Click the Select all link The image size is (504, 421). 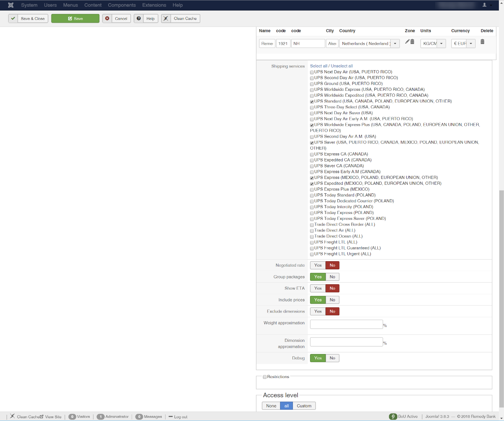coord(319,66)
